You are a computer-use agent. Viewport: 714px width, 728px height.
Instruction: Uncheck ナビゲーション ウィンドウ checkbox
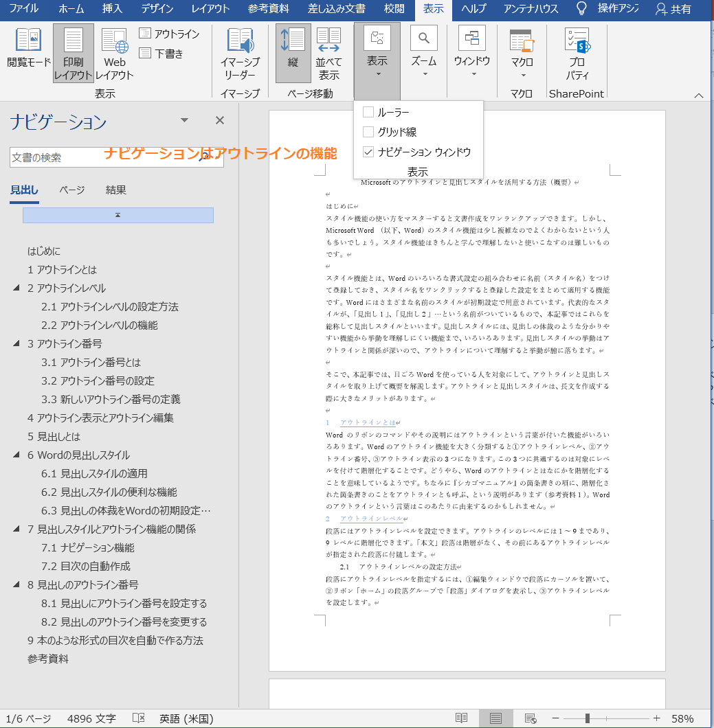click(368, 152)
